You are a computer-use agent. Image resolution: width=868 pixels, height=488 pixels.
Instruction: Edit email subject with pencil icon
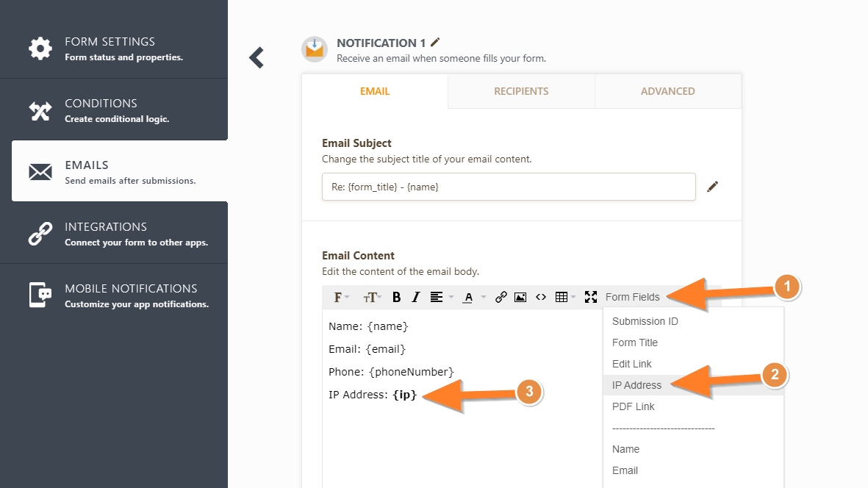(712, 187)
